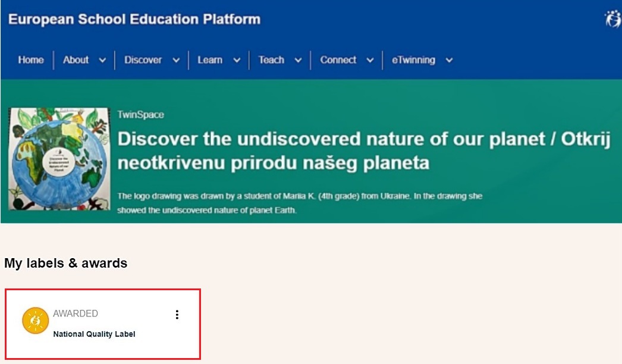This screenshot has width=622, height=364.
Task: Click the yellow National Quality Label badge icon
Action: click(x=35, y=321)
